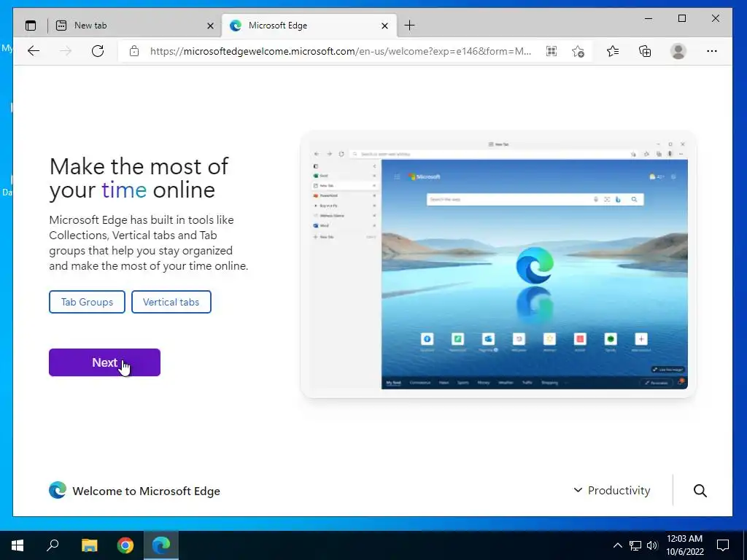The width and height of the screenshot is (747, 560).
Task: Show hidden system tray icons
Action: click(617, 545)
